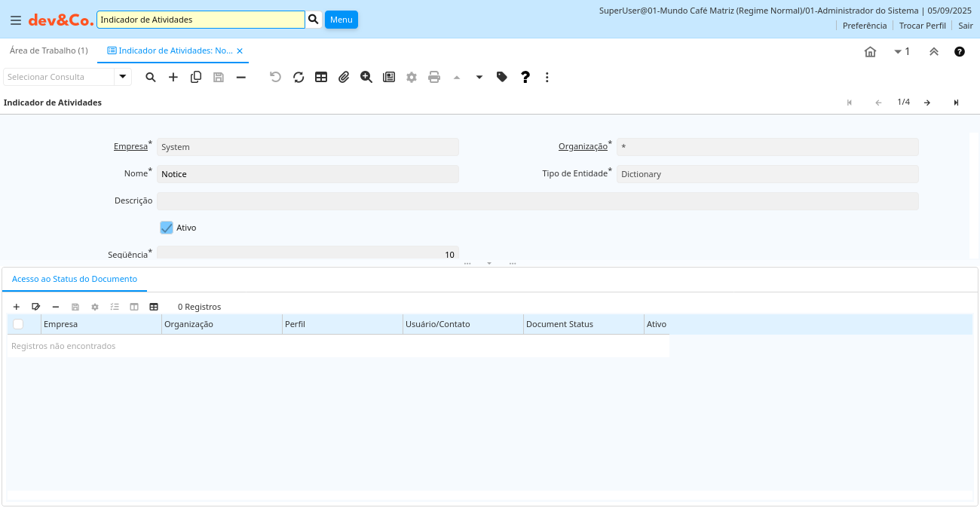The image size is (980, 508).
Task: Click the Trocar Perfil link
Action: coord(922,26)
